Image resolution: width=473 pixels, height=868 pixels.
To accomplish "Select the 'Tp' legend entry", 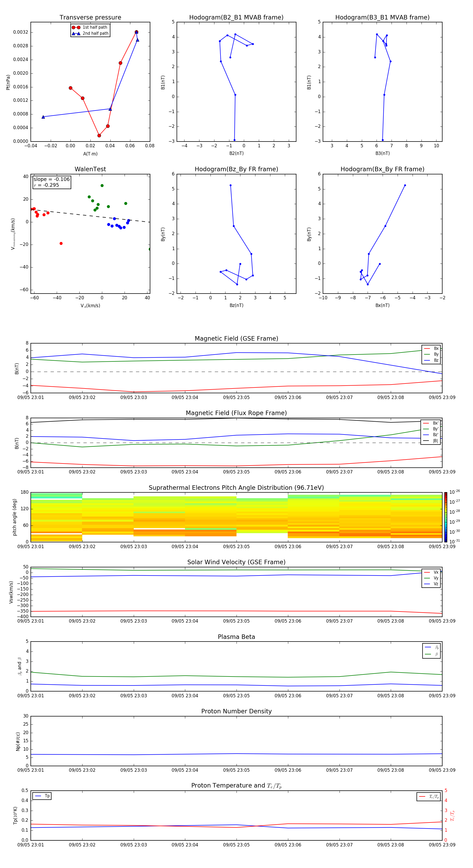I will click(42, 796).
